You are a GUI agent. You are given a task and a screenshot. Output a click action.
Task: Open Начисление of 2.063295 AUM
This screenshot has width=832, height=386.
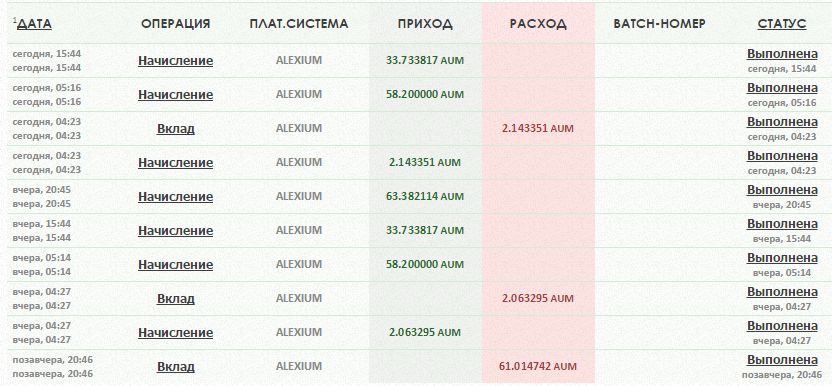[176, 332]
